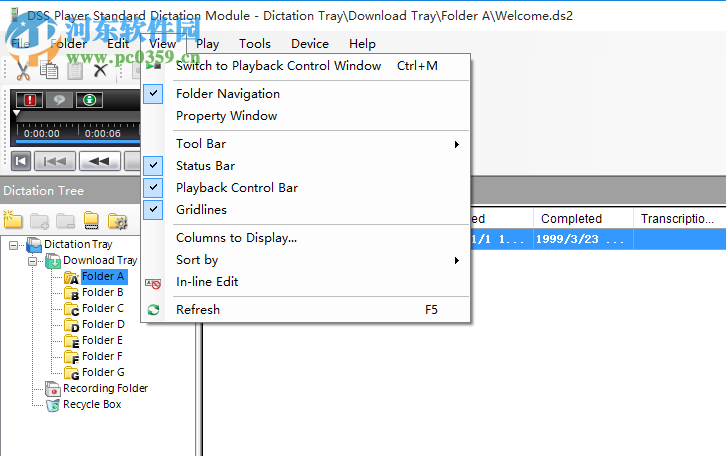726x456 pixels.
Task: Open the Help menu
Action: pos(362,44)
